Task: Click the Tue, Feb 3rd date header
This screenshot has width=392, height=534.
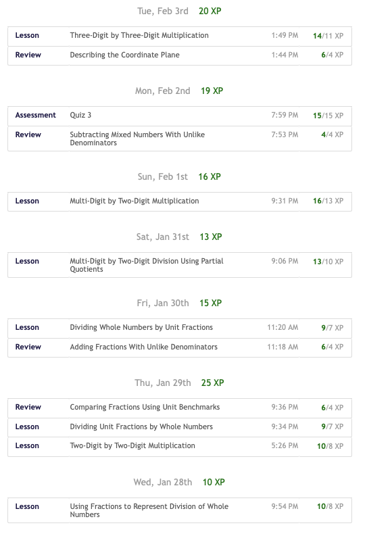Action: [x=163, y=11]
